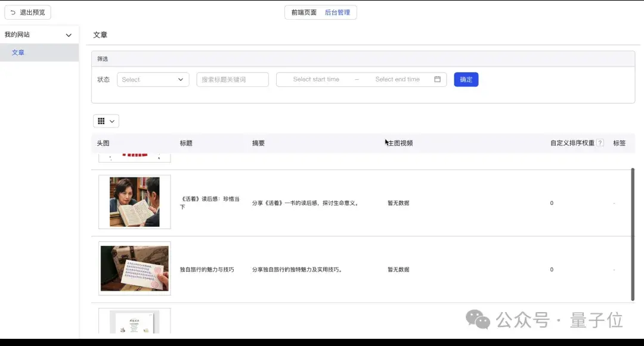The image size is (644, 346).
Task: Open the 独自旅行 article thumbnail
Action: tap(134, 269)
